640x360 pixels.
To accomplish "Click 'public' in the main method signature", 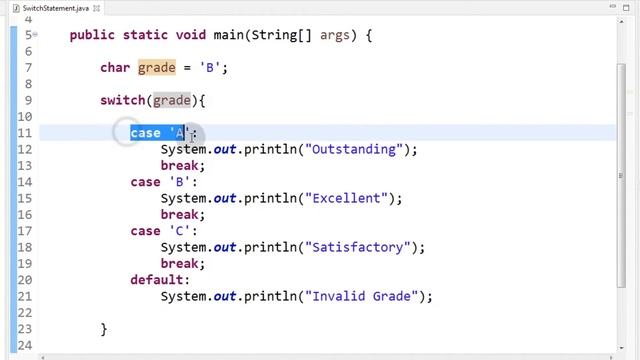I will tap(92, 35).
